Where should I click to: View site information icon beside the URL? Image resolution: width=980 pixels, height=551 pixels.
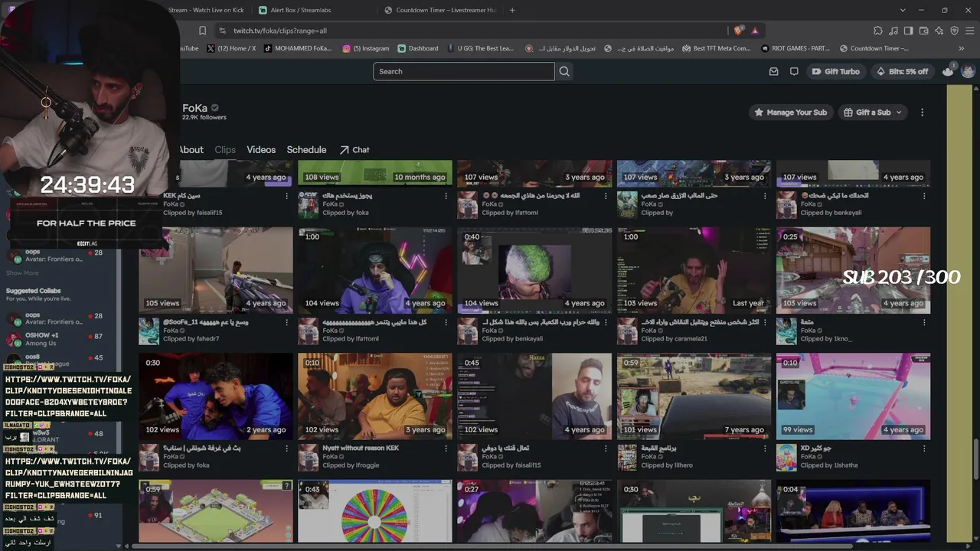pos(222,31)
